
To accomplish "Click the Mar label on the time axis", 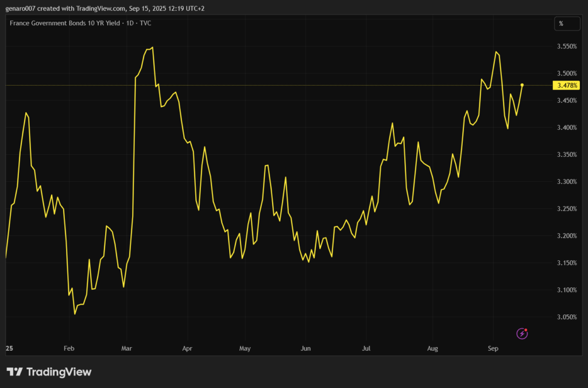I will (x=127, y=348).
